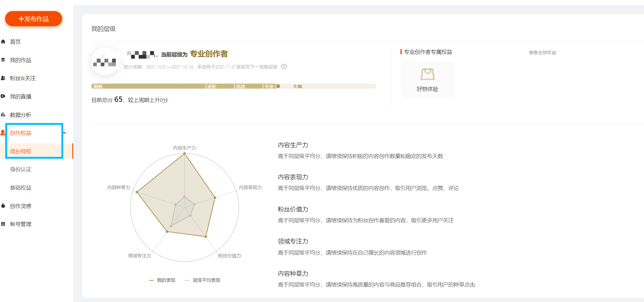Click the 内容生产力 point on radar chart
Image resolution: width=644 pixels, height=302 pixels.
click(185, 154)
